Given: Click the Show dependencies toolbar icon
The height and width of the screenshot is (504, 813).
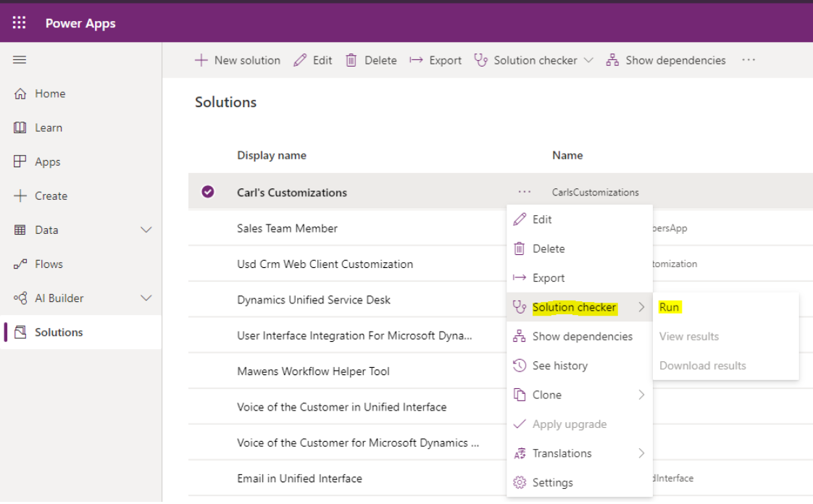Looking at the screenshot, I should click(612, 60).
